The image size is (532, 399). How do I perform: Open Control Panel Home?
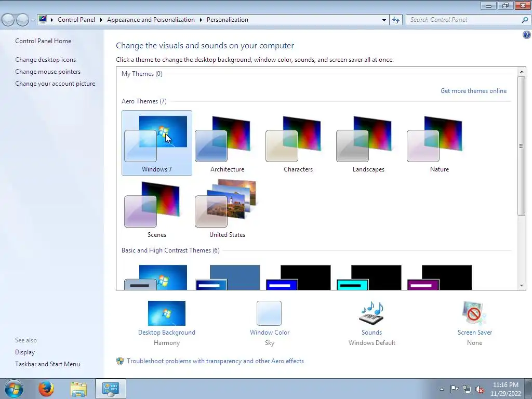point(43,41)
